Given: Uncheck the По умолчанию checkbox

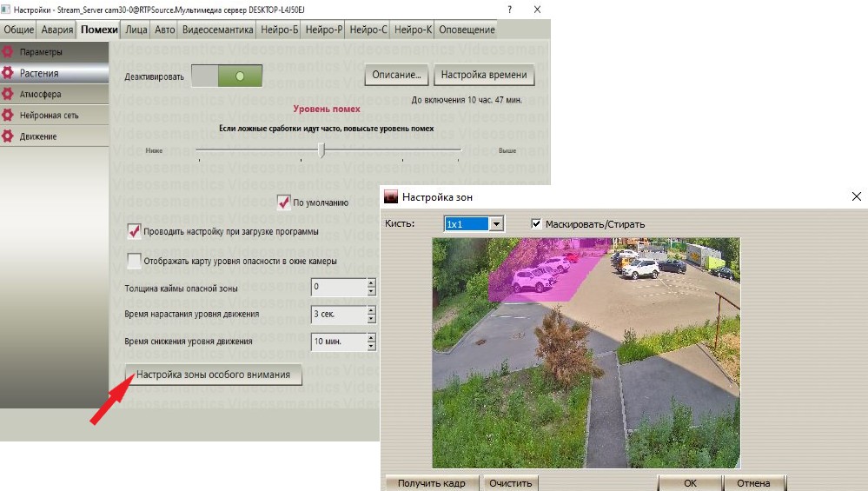Looking at the screenshot, I should [x=283, y=202].
